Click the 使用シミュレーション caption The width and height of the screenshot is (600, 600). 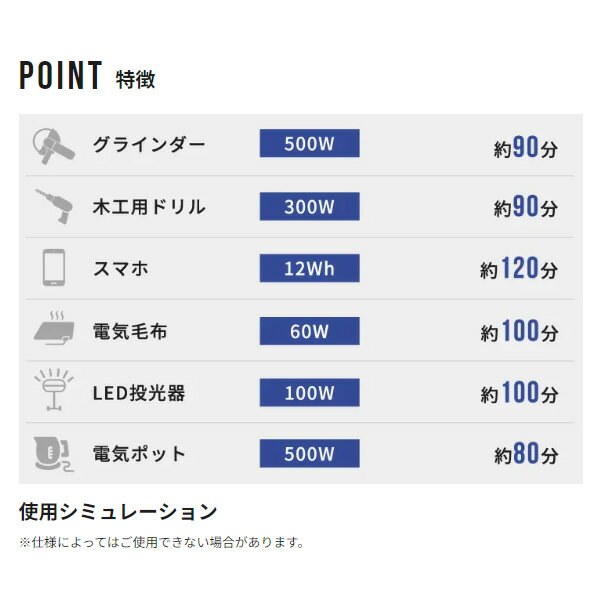pos(118,512)
